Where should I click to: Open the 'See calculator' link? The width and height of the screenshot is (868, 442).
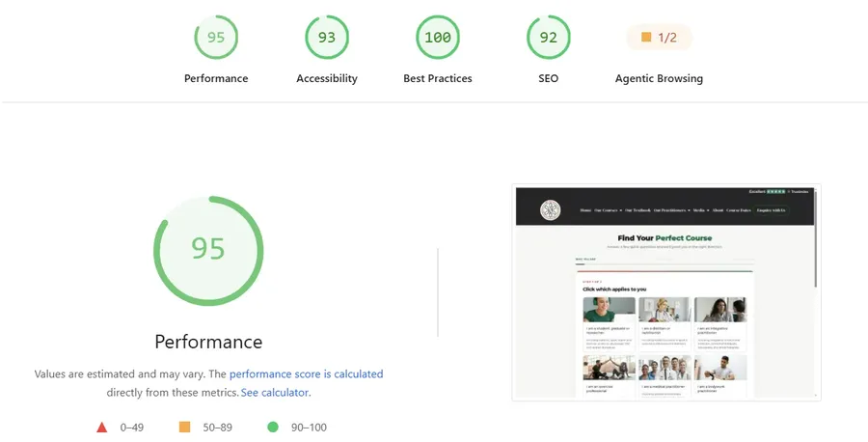275,392
